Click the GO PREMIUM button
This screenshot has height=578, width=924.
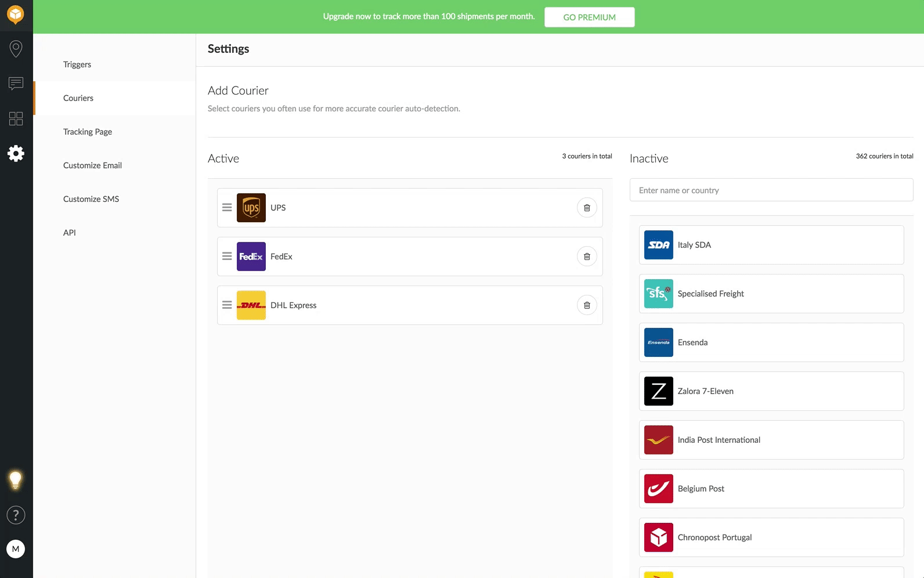[589, 17]
